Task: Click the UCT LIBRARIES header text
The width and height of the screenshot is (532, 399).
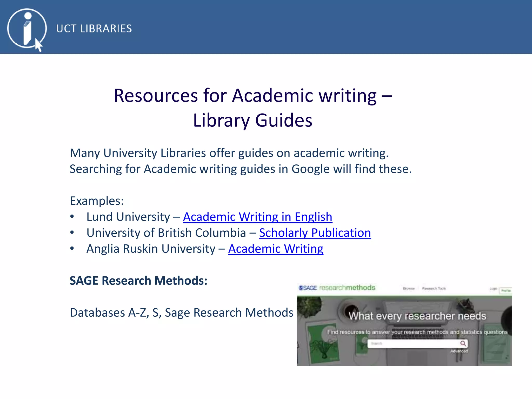Action: [x=94, y=29]
